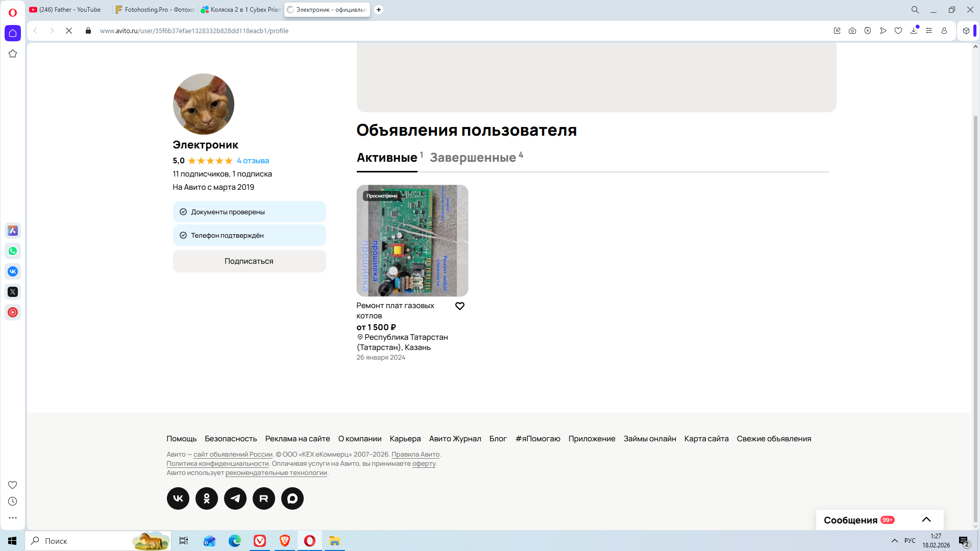Add boiler repair listing to favorites
This screenshot has width=980, height=551.
click(460, 306)
